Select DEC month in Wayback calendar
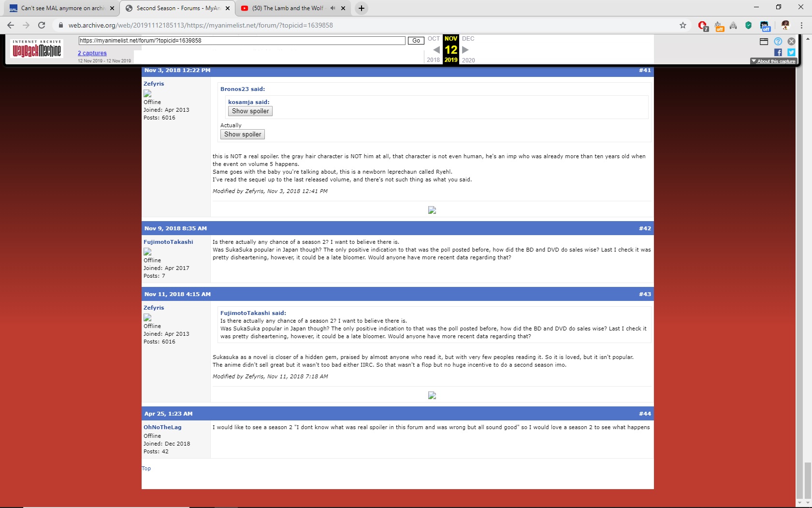Viewport: 812px width, 508px height. [x=468, y=39]
